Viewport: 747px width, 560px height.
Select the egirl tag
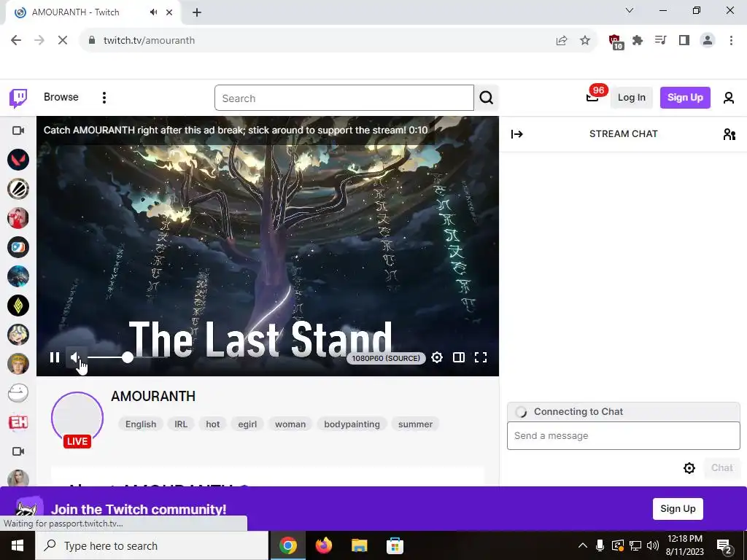pos(247,424)
